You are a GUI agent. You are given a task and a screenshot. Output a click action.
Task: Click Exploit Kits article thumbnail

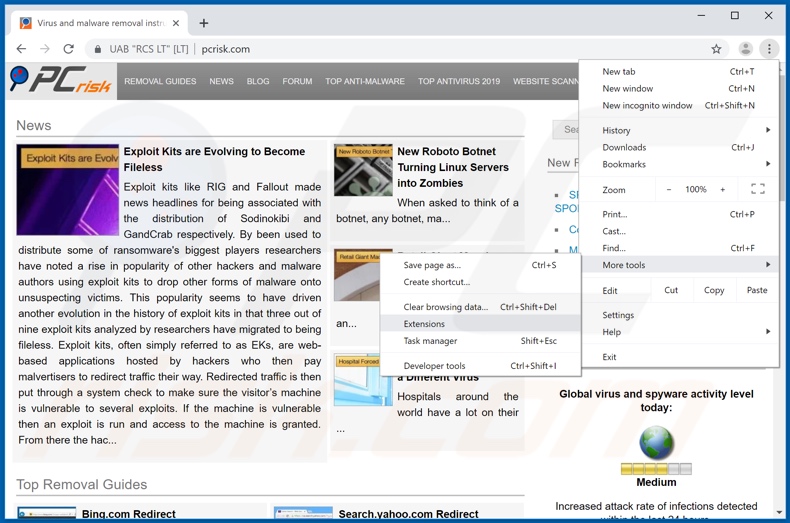coord(68,190)
